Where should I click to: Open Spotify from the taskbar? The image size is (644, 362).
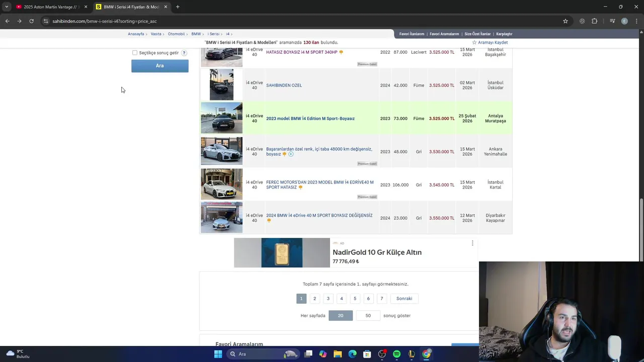(396, 354)
